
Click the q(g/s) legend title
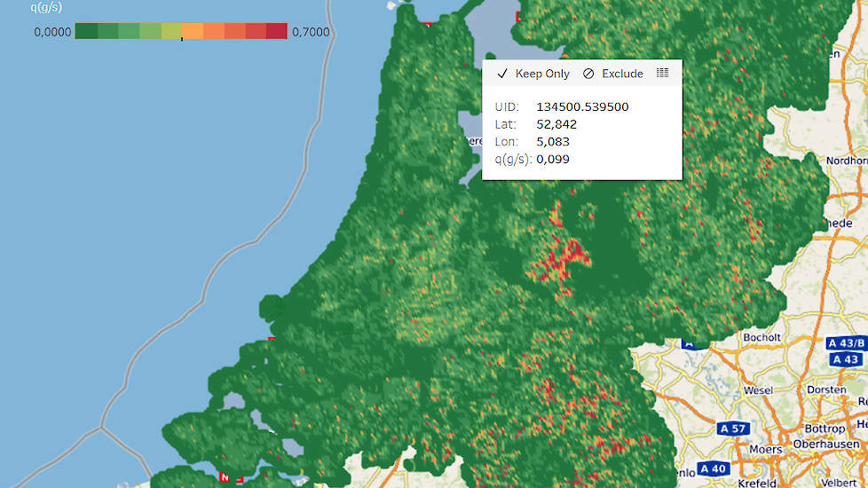[x=45, y=8]
